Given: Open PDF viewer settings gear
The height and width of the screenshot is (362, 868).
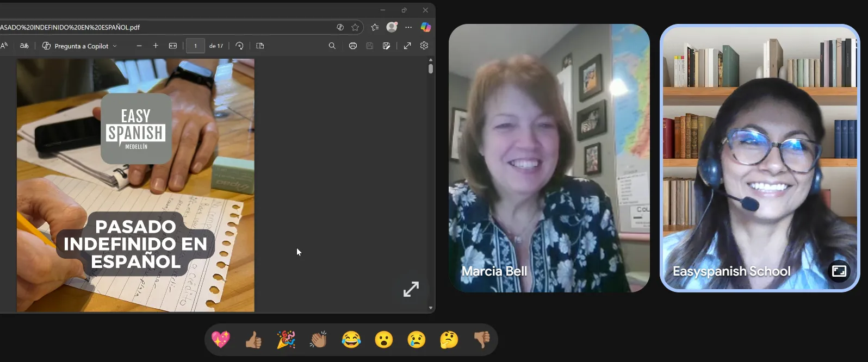Looking at the screenshot, I should [x=424, y=46].
